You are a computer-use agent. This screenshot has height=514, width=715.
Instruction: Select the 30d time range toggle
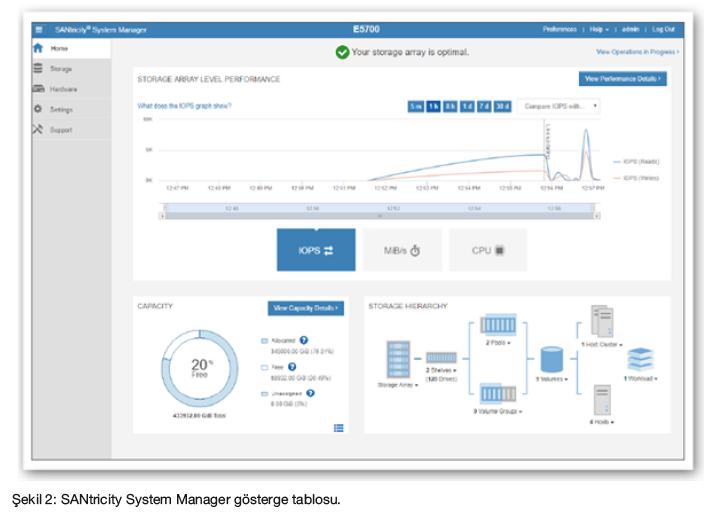point(503,106)
